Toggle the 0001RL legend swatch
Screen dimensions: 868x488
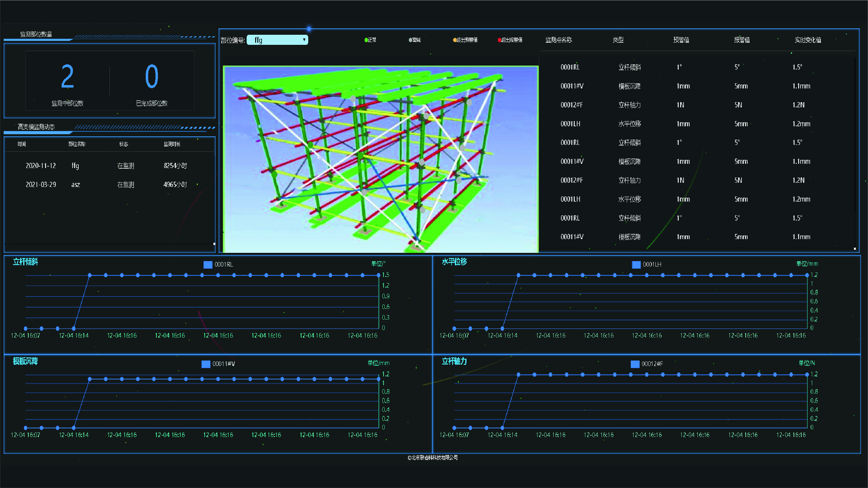point(208,264)
